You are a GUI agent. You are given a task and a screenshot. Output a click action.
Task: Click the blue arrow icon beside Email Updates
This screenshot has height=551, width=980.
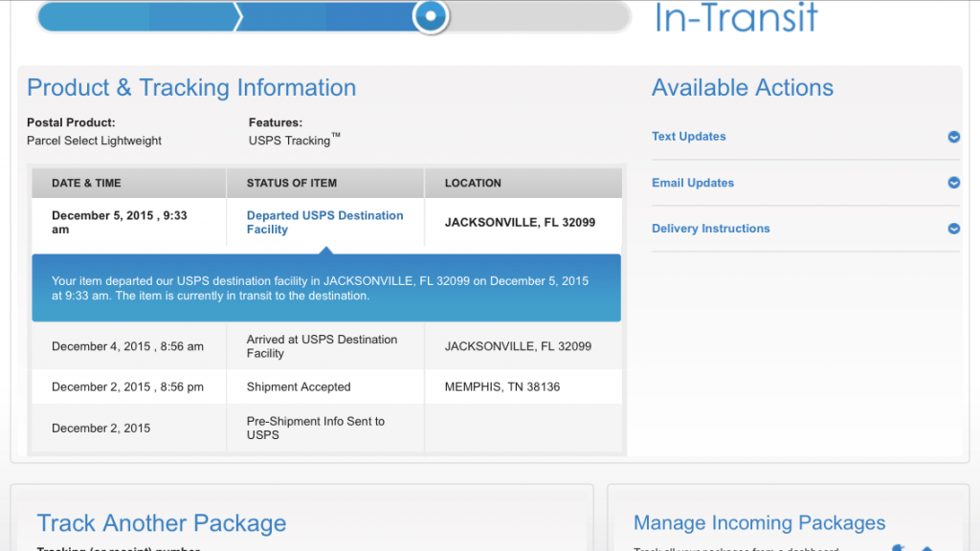point(953,183)
